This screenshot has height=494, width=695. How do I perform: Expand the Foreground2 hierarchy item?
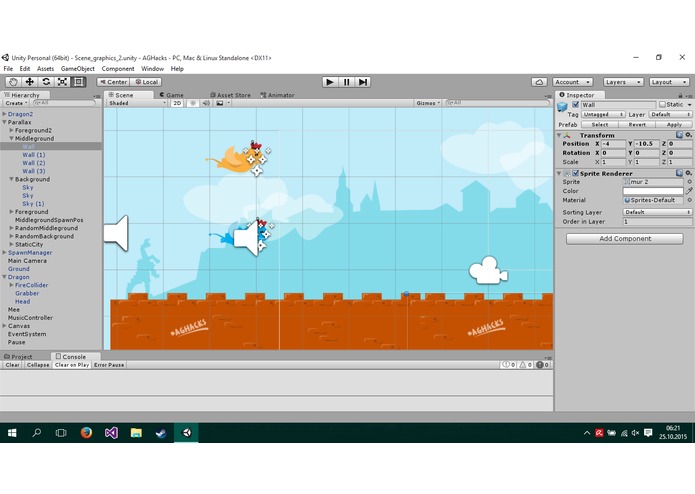pos(12,130)
